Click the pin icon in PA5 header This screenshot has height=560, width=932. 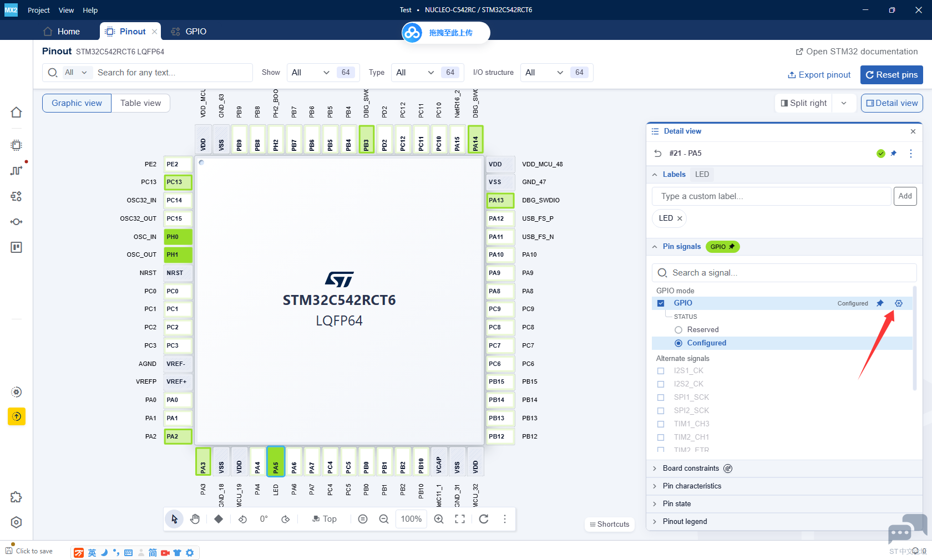click(x=894, y=154)
